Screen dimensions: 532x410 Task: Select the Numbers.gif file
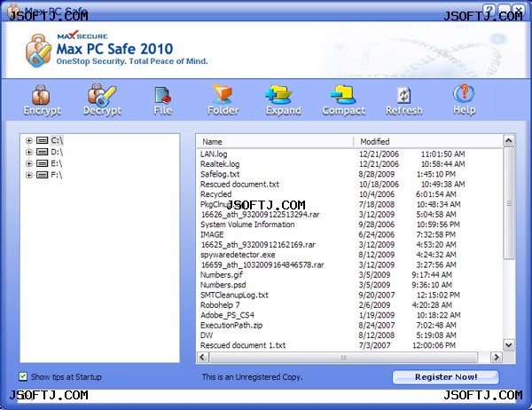[x=221, y=275]
